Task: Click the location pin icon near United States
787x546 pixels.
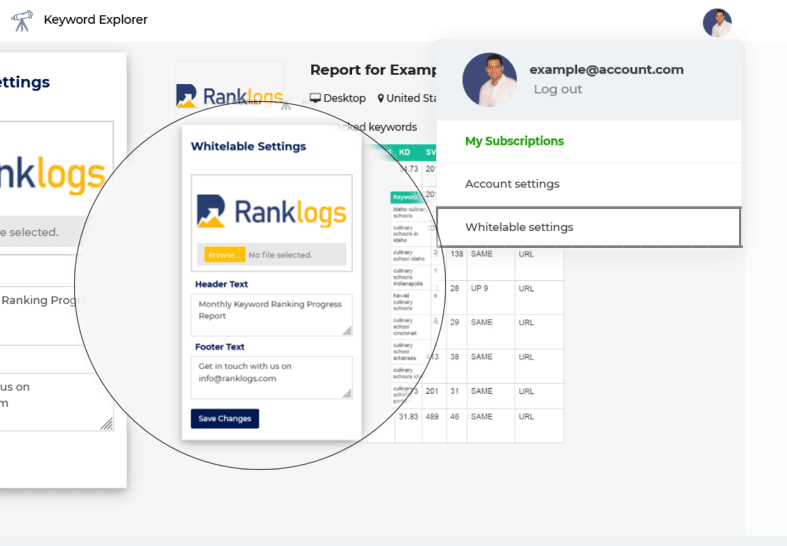Action: [380, 98]
